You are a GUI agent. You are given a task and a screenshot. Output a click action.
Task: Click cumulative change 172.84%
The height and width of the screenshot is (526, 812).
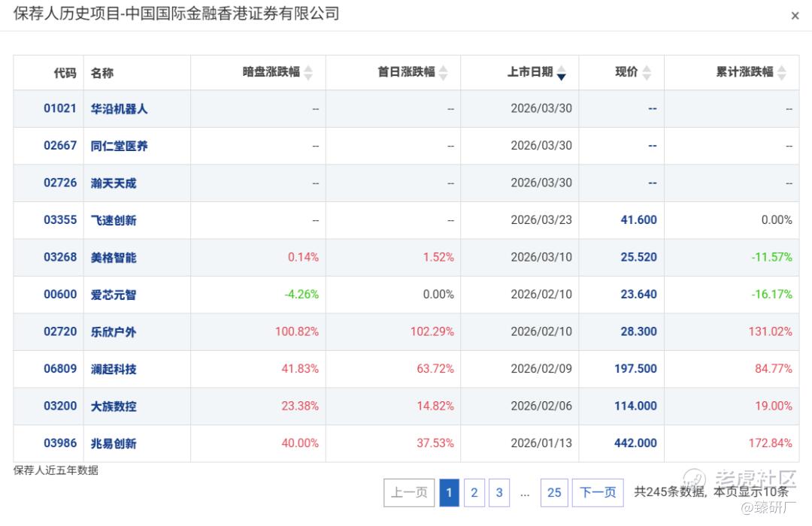[770, 443]
